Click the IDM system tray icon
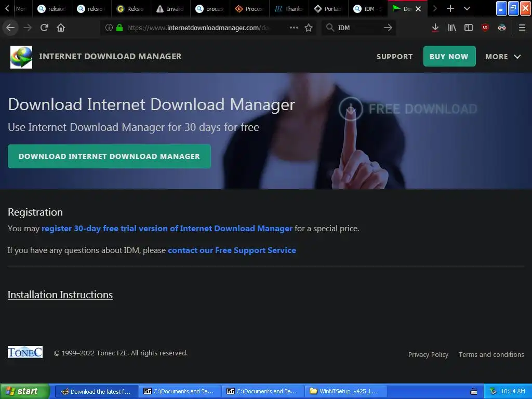This screenshot has width=532, height=399. (x=493, y=392)
